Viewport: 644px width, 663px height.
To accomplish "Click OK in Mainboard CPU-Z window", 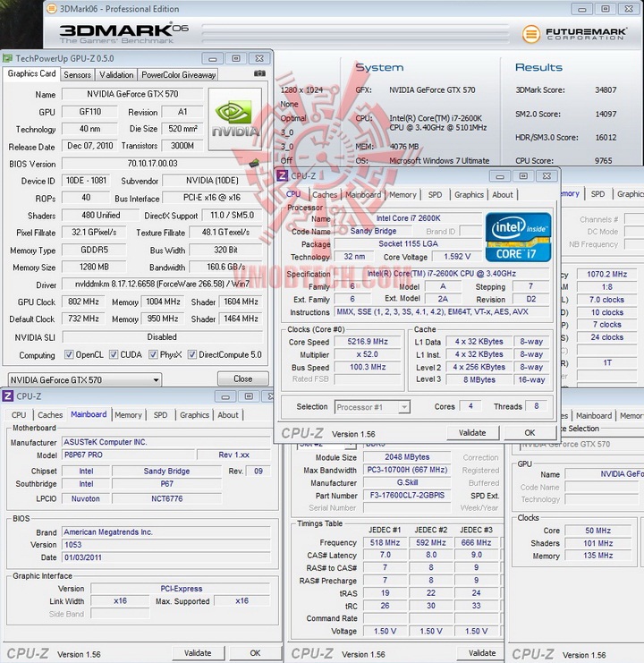I will (255, 653).
